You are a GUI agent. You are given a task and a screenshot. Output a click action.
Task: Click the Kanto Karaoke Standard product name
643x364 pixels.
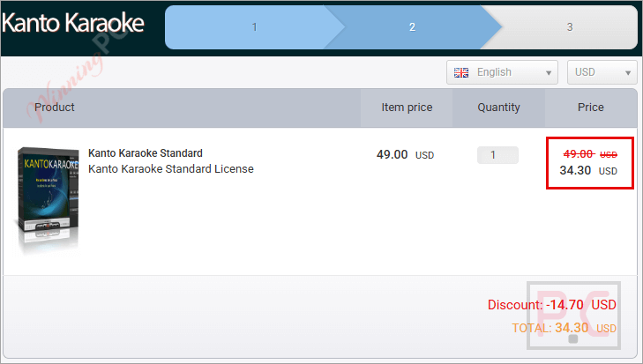click(x=146, y=153)
